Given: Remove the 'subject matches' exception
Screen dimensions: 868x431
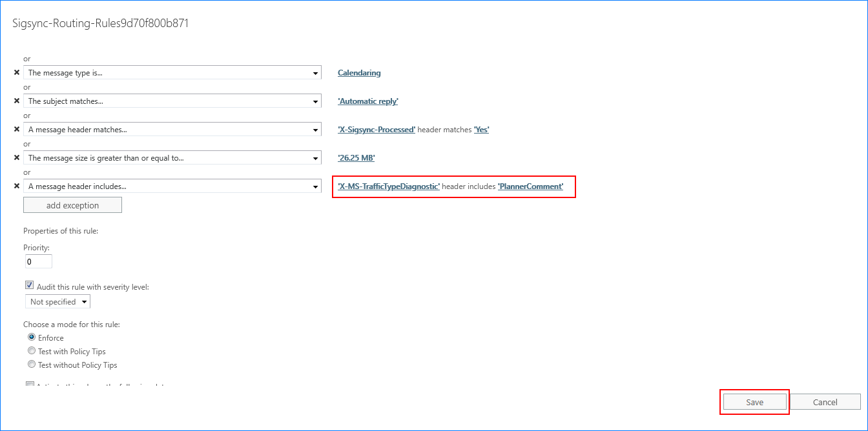Looking at the screenshot, I should pos(17,101).
